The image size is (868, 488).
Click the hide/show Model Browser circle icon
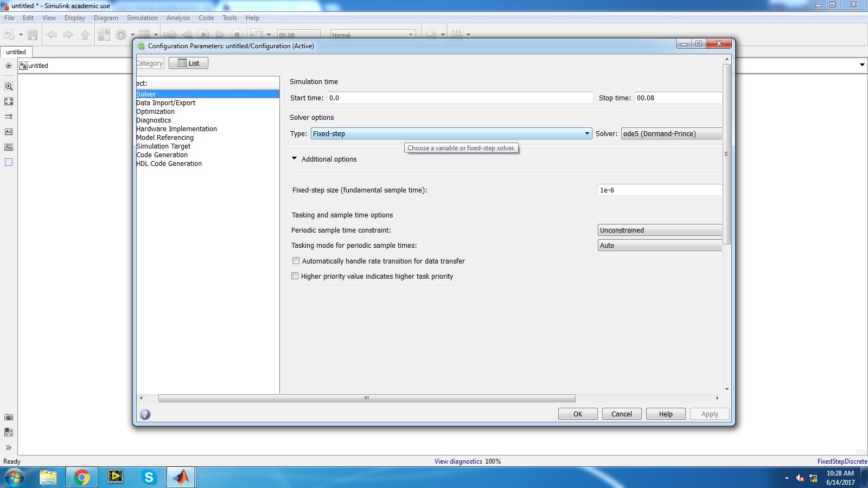click(x=9, y=66)
